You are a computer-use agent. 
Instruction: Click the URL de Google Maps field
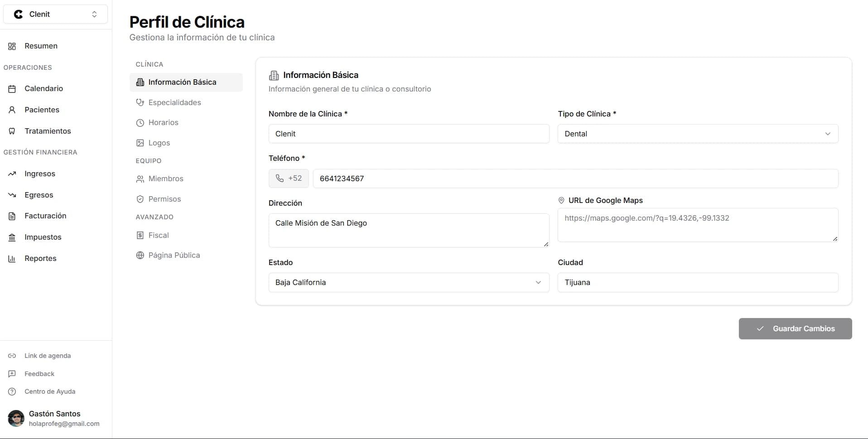click(x=698, y=225)
